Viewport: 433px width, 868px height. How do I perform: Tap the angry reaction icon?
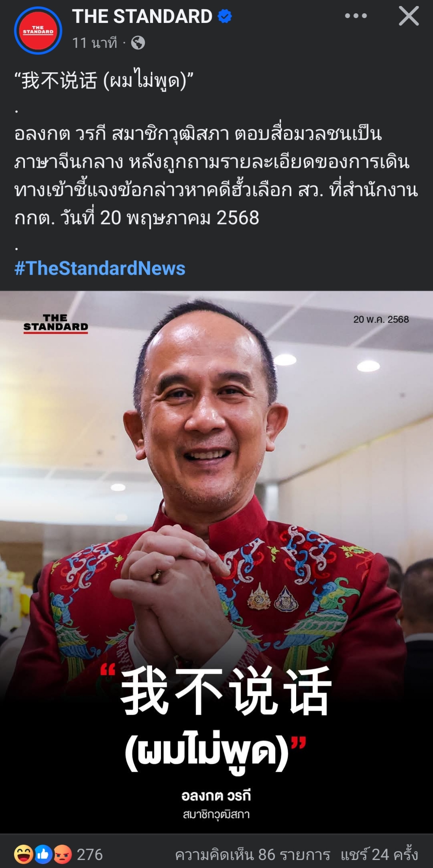[x=62, y=854]
